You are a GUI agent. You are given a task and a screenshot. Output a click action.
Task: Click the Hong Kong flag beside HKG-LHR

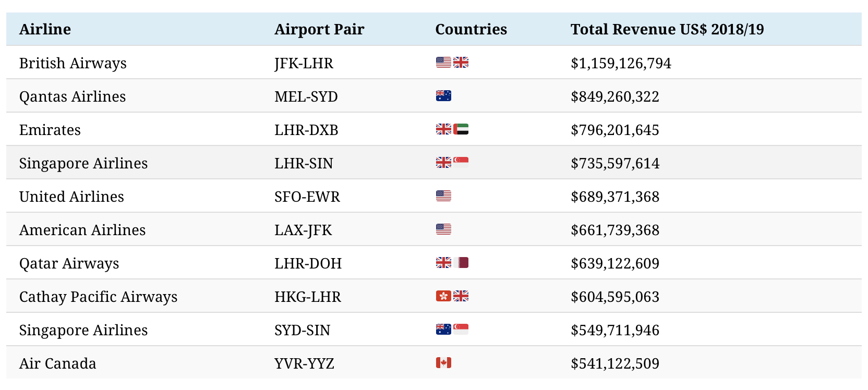[443, 296]
